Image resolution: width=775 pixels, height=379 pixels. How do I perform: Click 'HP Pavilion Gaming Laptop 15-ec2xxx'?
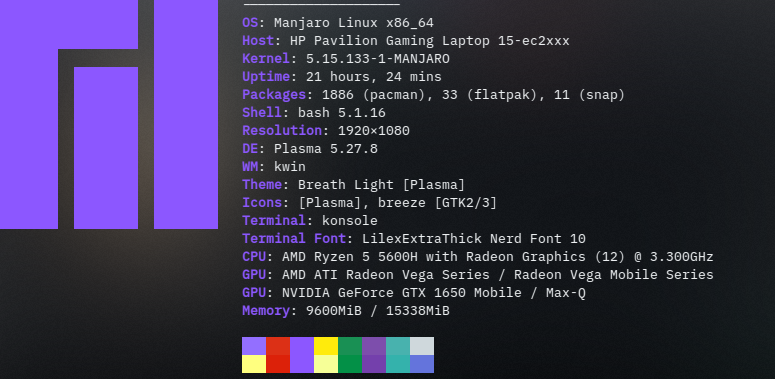coord(430,41)
